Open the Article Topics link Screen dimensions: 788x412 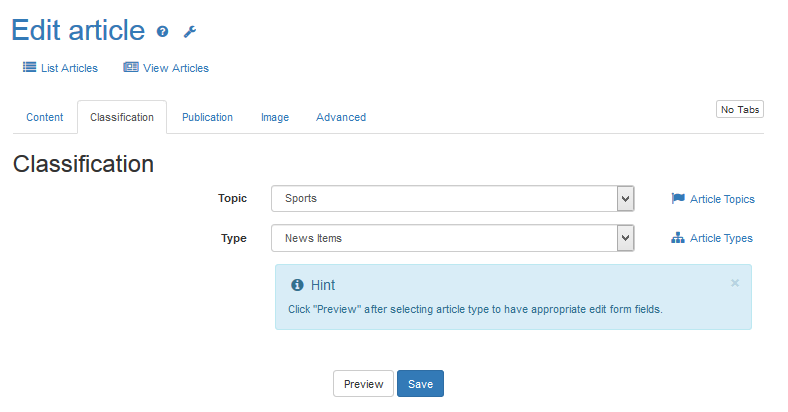pyautogui.click(x=722, y=199)
